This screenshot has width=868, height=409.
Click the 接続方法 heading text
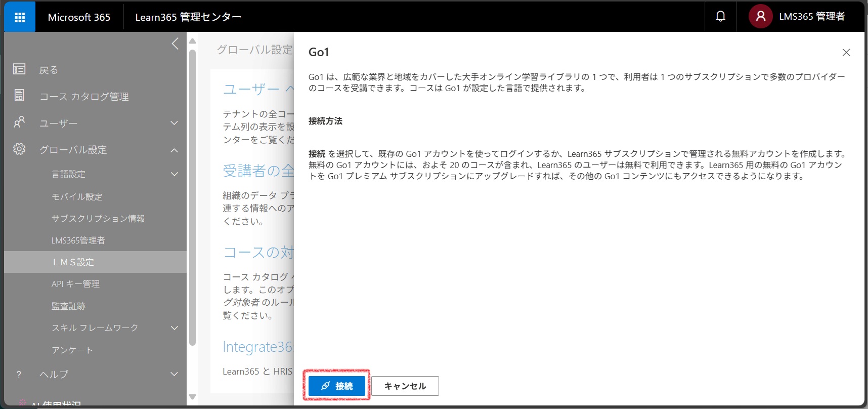[x=325, y=121]
